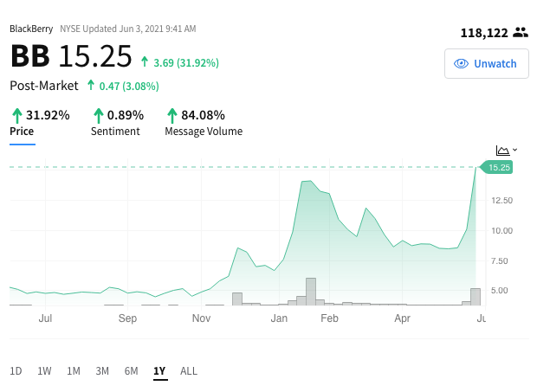Click the 15.25 price tag on chart
537x392 pixels.
tap(496, 167)
